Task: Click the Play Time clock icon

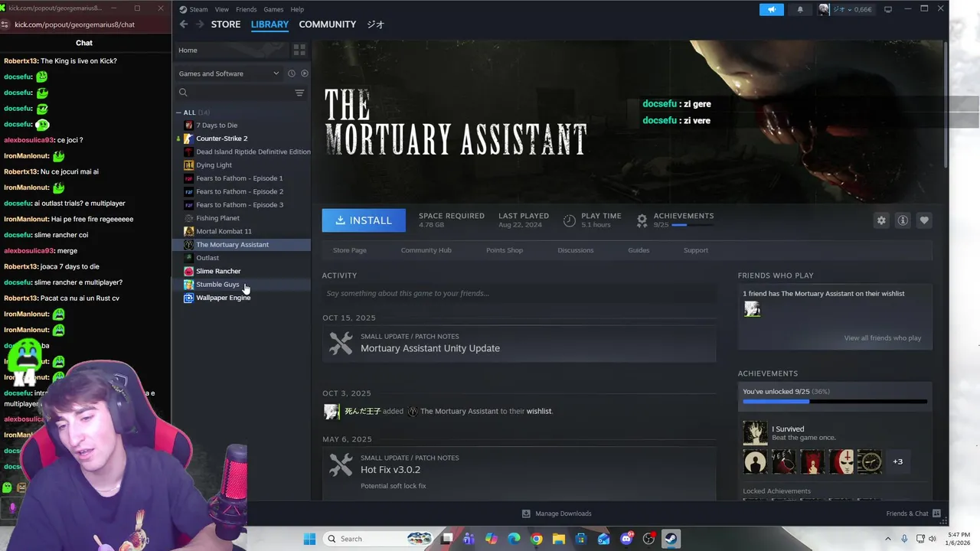Action: 569,220
